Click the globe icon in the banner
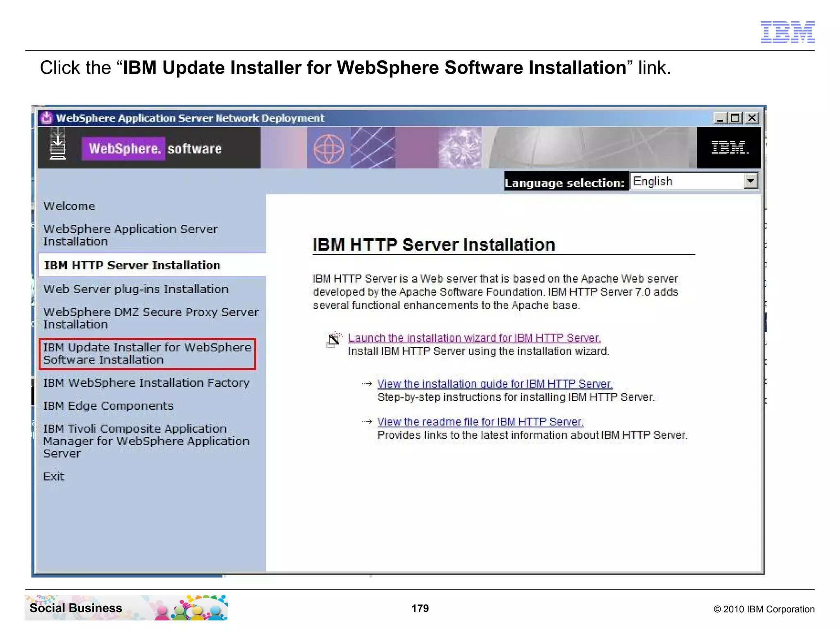Viewport: 840px width, 630px height. point(329,148)
